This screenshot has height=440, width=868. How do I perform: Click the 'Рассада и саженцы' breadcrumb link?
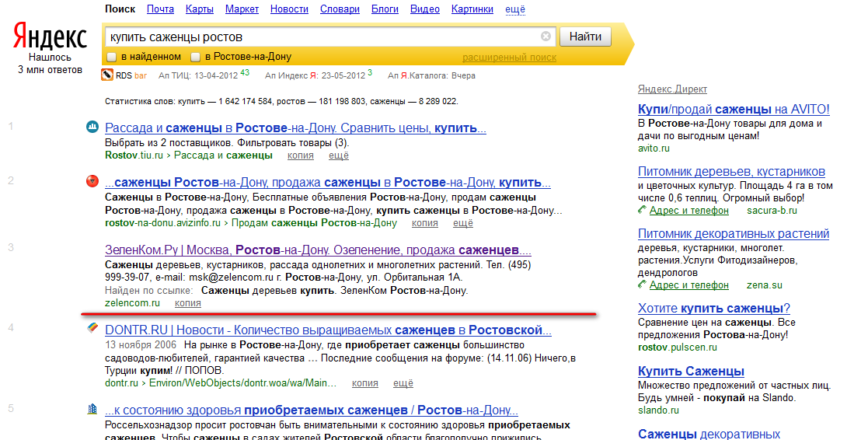click(223, 155)
